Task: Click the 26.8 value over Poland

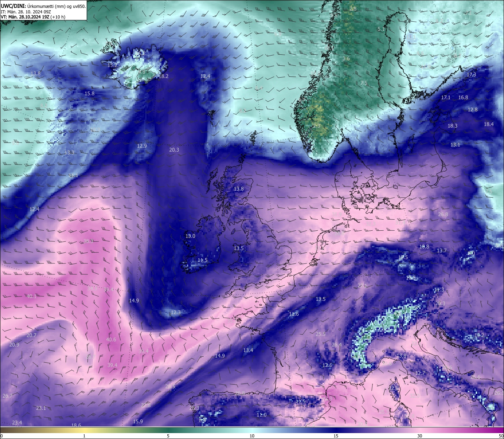Action: click(443, 214)
